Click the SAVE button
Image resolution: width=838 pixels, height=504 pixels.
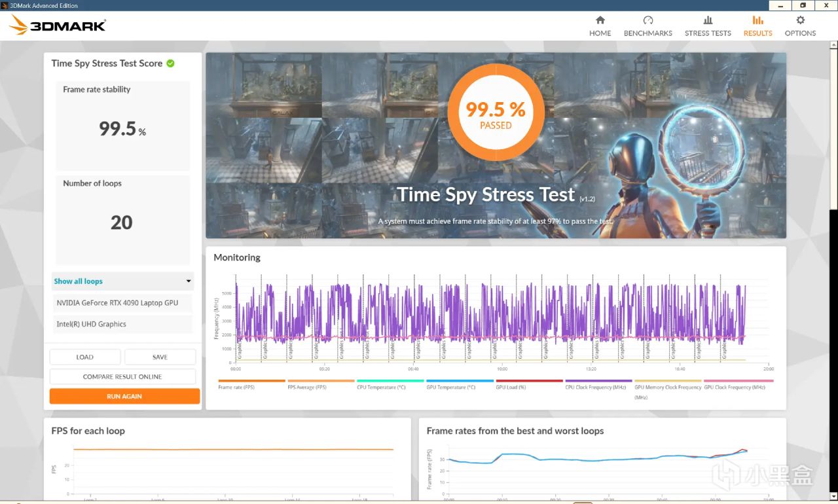coord(160,357)
